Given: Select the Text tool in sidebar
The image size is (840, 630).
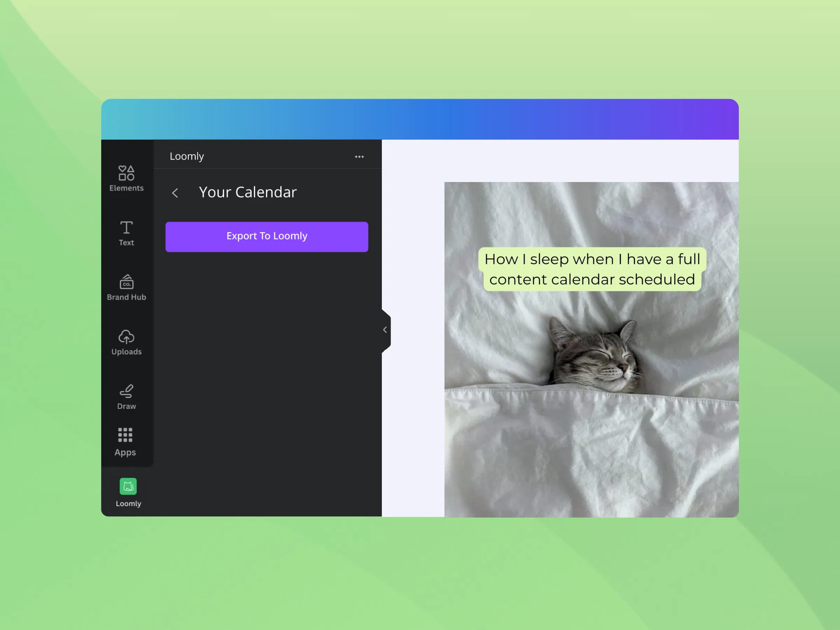Looking at the screenshot, I should 126,233.
